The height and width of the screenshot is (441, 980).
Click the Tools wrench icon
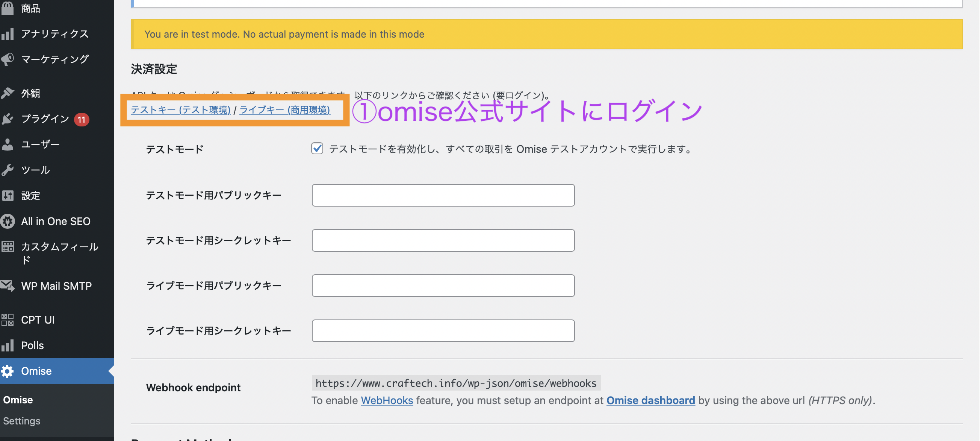[x=8, y=170]
